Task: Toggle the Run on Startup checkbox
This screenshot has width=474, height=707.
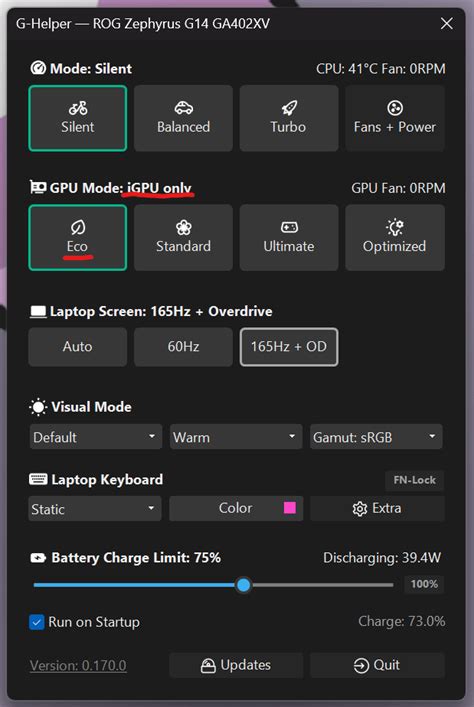Action: tap(37, 622)
